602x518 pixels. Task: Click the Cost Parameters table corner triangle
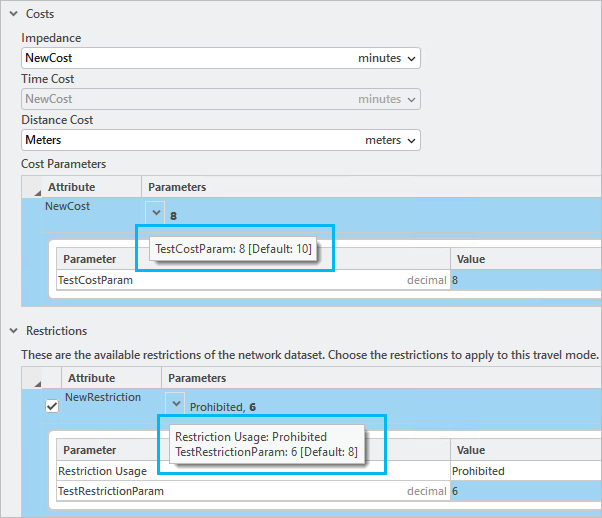(38, 188)
